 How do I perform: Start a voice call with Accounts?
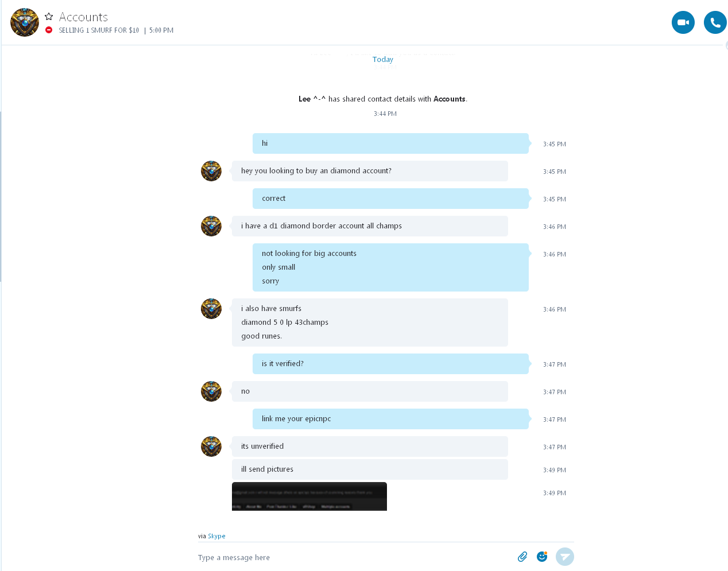click(715, 22)
